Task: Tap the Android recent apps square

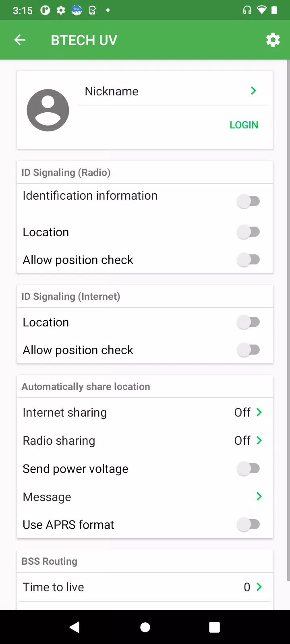Action: [x=215, y=627]
